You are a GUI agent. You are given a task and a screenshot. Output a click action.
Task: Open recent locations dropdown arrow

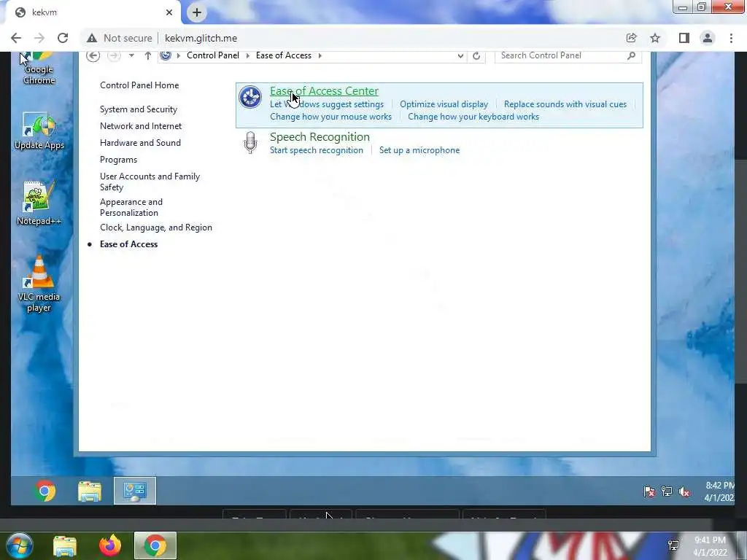(x=131, y=55)
